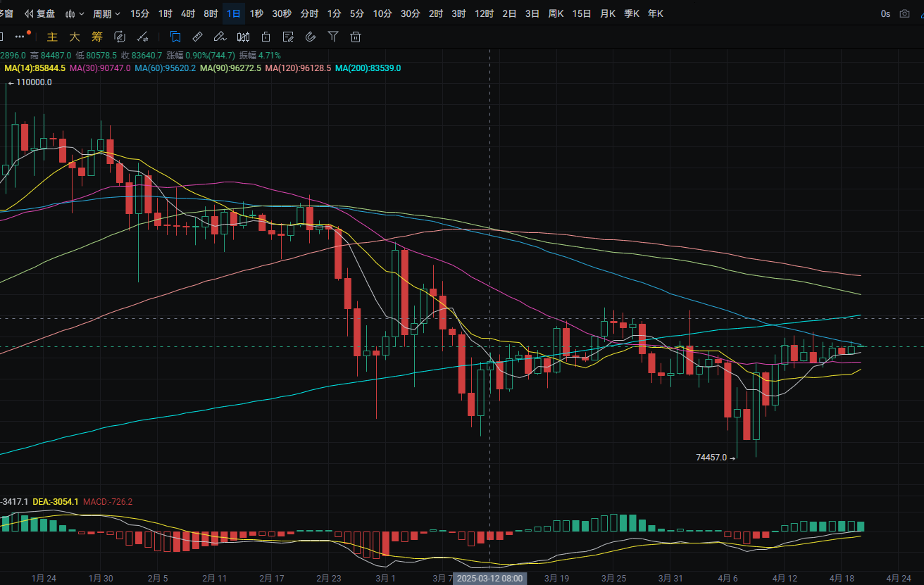Expand the 周期 period dropdown
Image resolution: width=924 pixels, height=585 pixels.
[x=106, y=13]
